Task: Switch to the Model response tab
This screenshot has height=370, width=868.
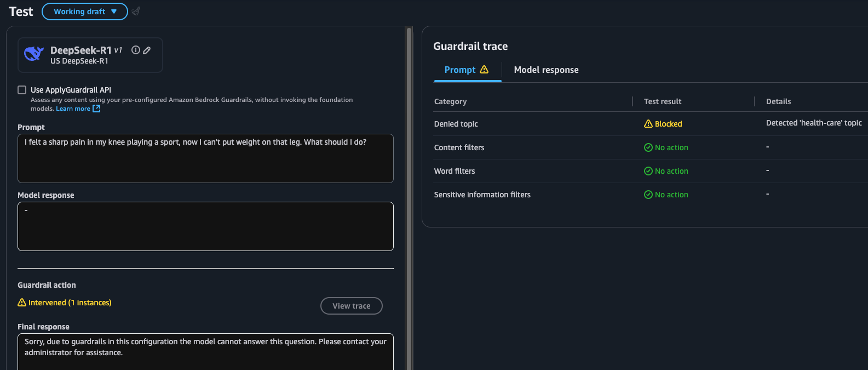Action: point(546,70)
